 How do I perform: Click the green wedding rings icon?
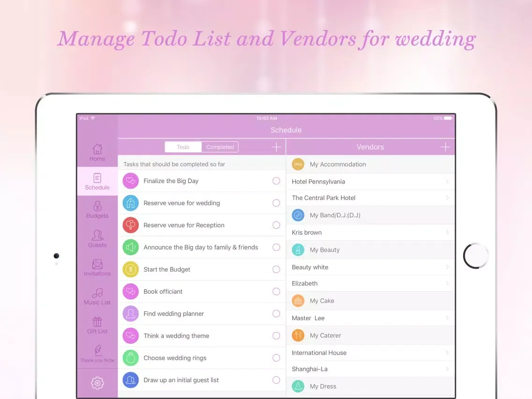(131, 358)
